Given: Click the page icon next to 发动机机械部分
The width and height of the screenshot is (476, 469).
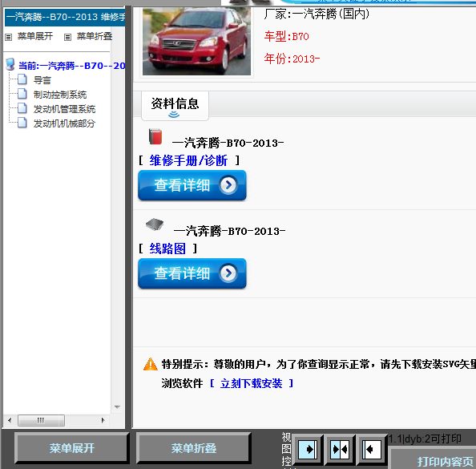Looking at the screenshot, I should click(22, 123).
